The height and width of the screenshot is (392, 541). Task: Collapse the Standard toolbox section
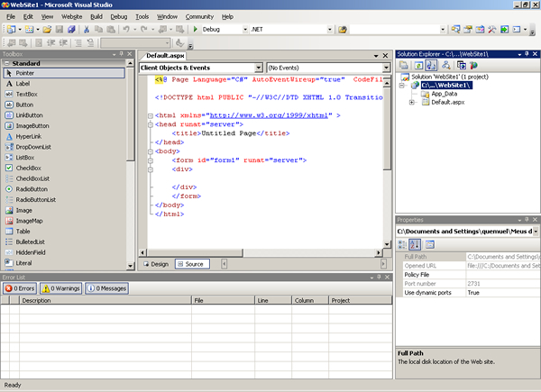pos(7,63)
